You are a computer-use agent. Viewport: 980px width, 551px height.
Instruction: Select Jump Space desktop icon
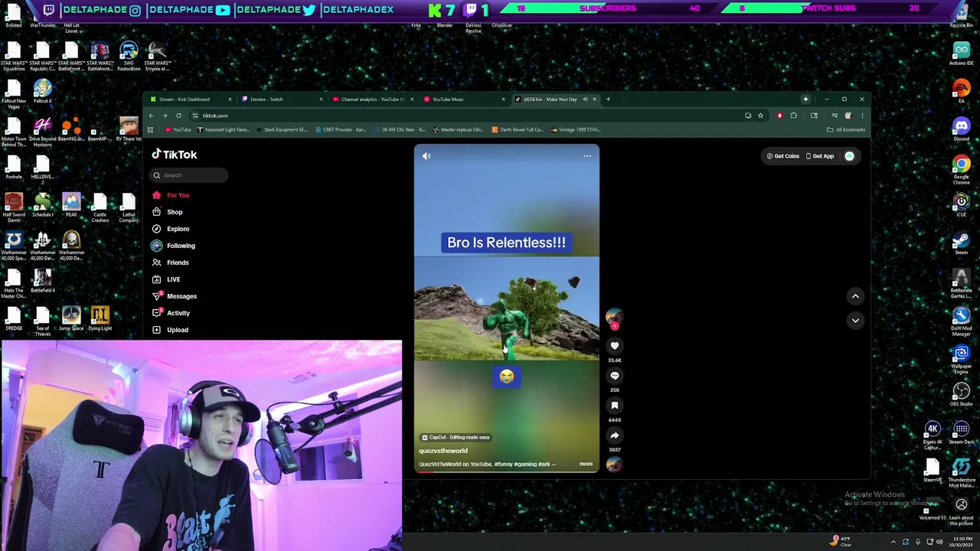point(71,319)
